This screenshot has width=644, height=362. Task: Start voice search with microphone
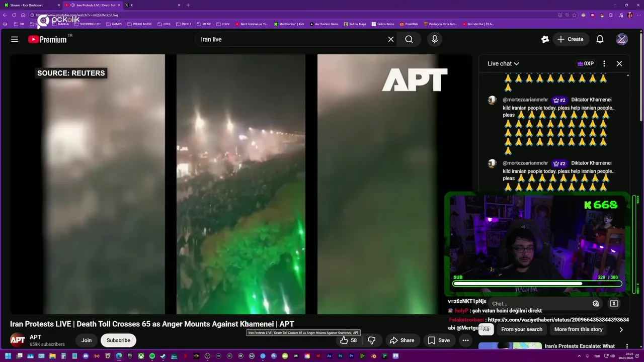pyautogui.click(x=435, y=39)
